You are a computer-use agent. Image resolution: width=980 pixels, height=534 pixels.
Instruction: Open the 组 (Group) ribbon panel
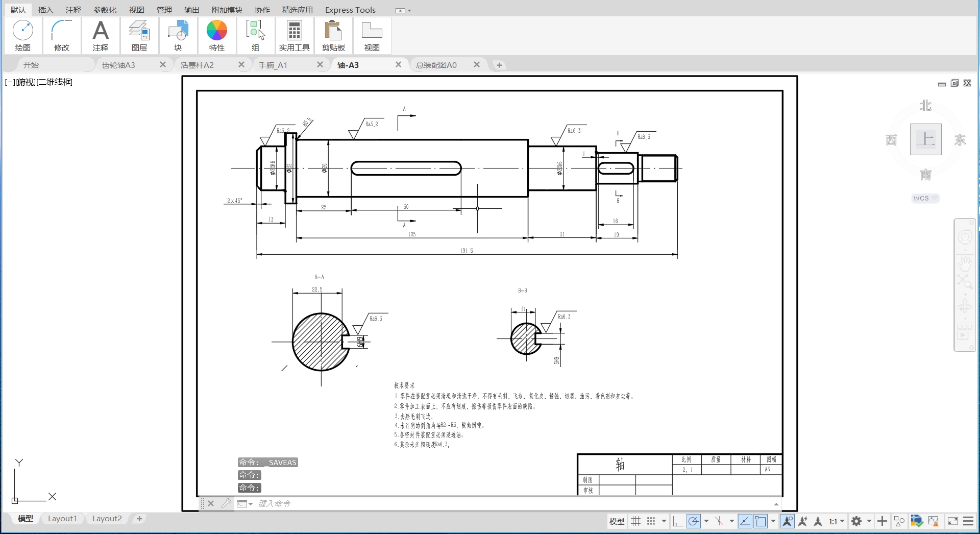coord(256,36)
